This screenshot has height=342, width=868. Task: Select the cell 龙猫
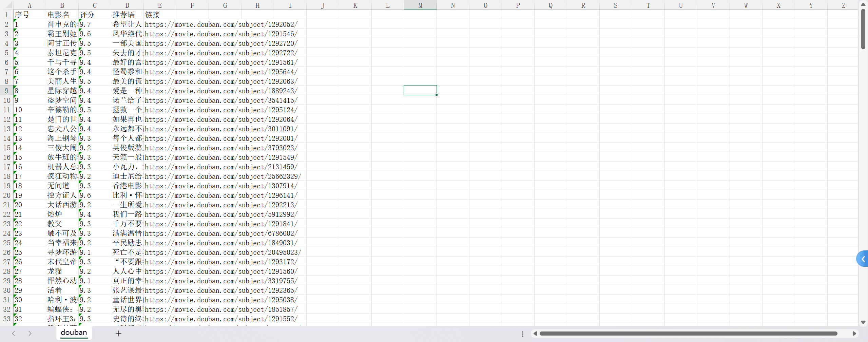(62, 271)
